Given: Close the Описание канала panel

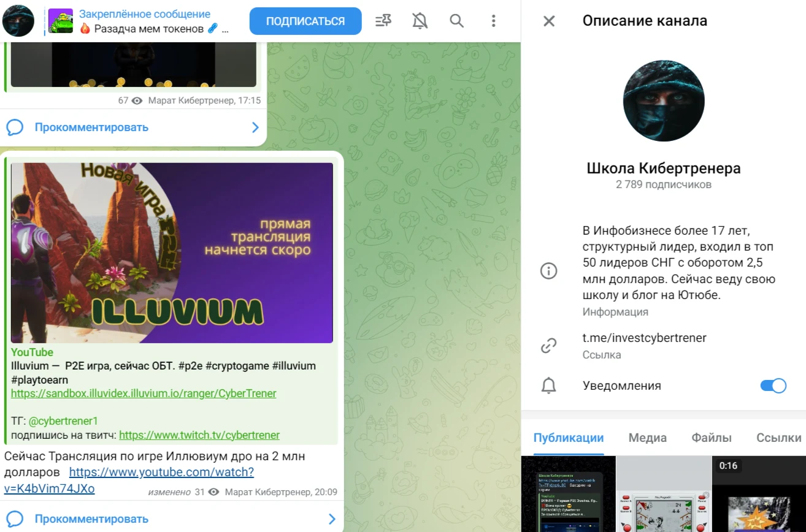Looking at the screenshot, I should pos(549,21).
